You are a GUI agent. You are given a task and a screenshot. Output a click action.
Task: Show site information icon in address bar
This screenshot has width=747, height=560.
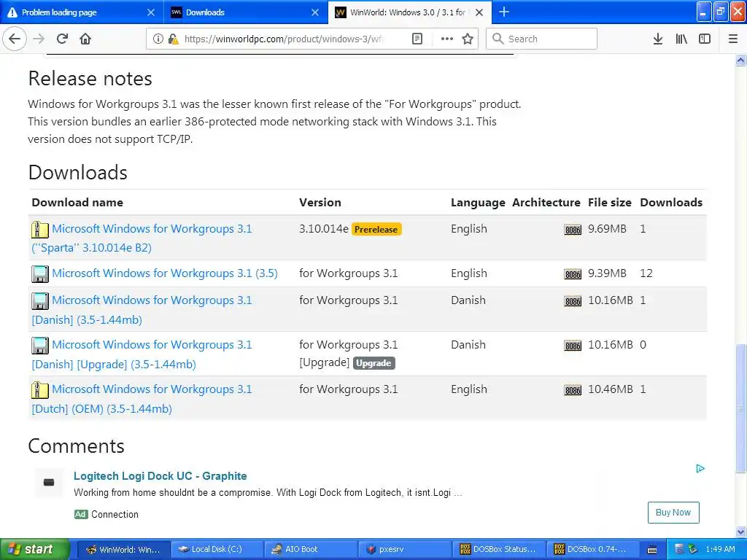coord(158,39)
